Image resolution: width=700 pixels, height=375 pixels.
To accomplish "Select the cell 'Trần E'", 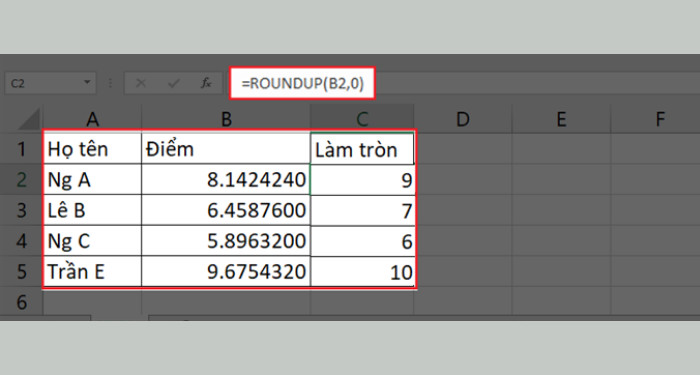I will (92, 271).
